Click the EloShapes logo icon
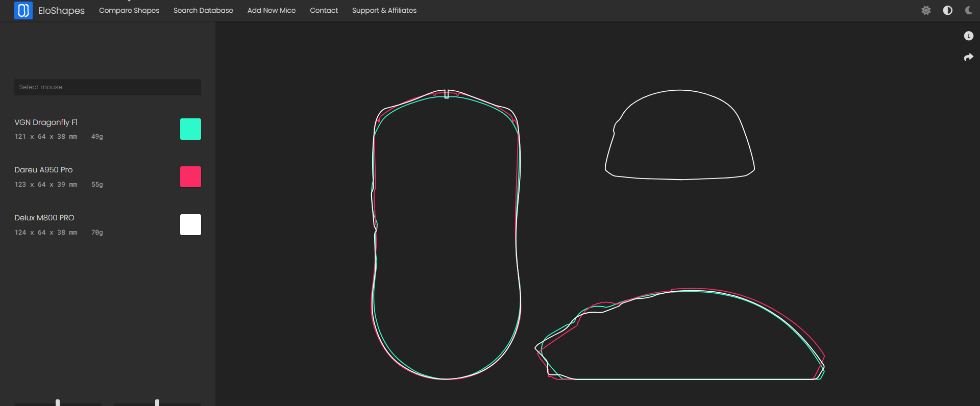 pos(23,10)
